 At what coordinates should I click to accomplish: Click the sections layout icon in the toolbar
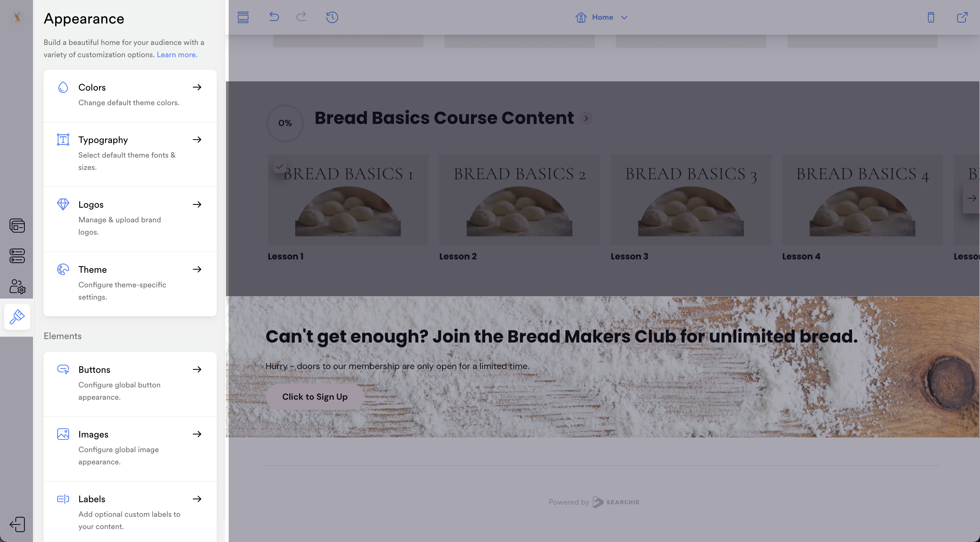(x=243, y=17)
